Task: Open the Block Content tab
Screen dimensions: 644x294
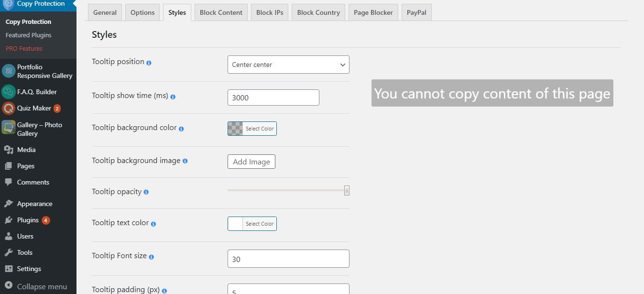Action: (221, 12)
